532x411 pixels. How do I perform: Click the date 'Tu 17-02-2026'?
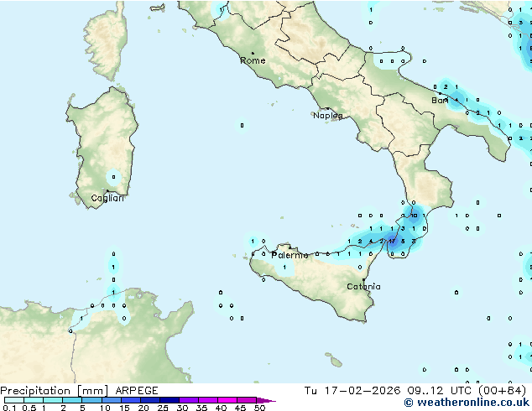[352, 391]
